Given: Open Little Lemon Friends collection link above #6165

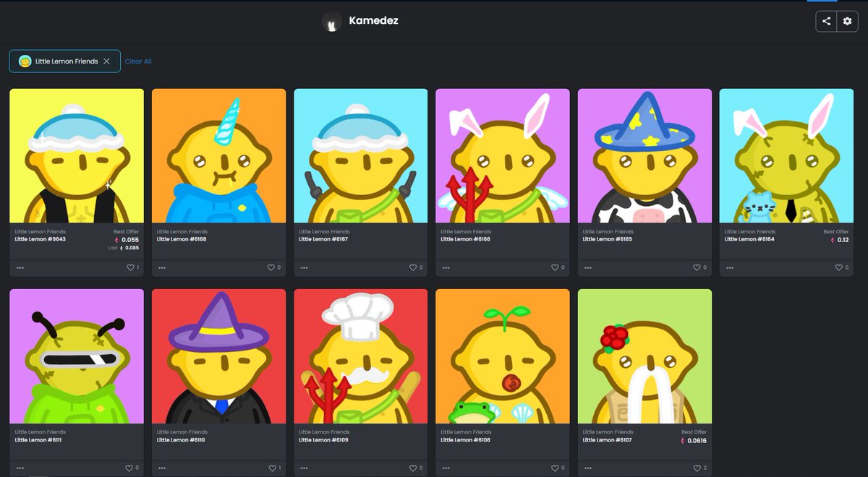Looking at the screenshot, I should tap(608, 231).
